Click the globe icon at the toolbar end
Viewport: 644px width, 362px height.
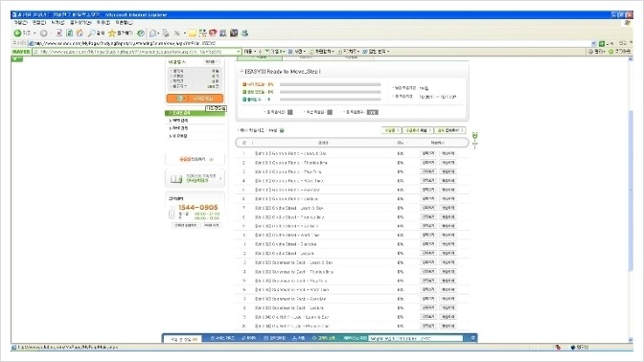click(244, 33)
